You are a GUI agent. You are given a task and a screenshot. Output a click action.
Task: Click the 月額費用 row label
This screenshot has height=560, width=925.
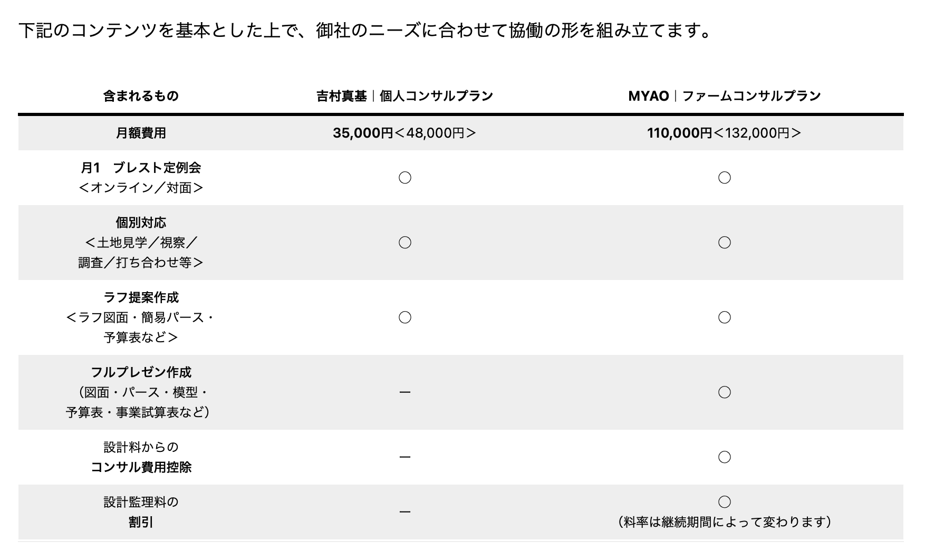[141, 133]
